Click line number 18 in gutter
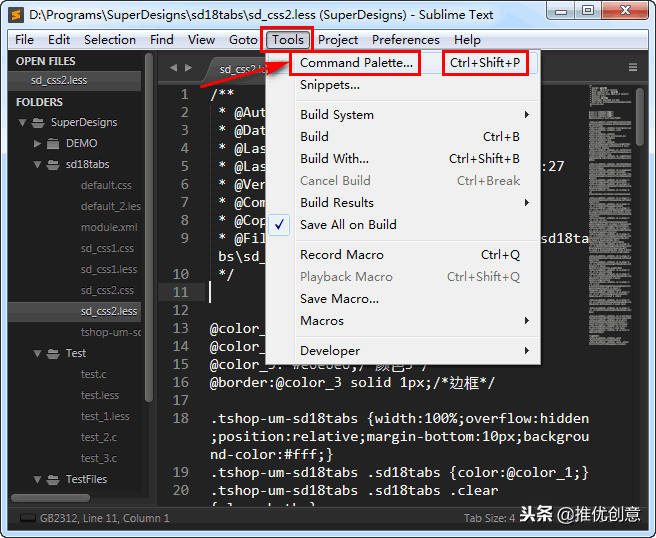The image size is (656, 538). coord(180,418)
